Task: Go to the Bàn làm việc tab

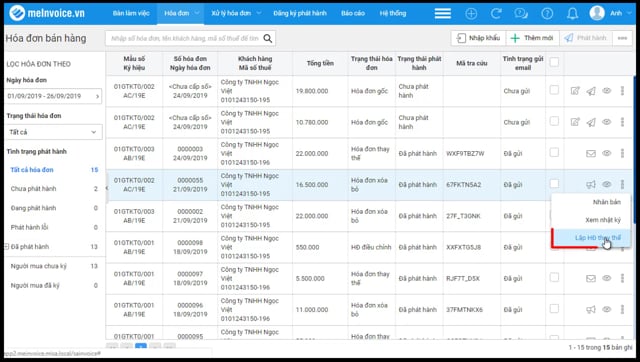Action: click(x=131, y=13)
